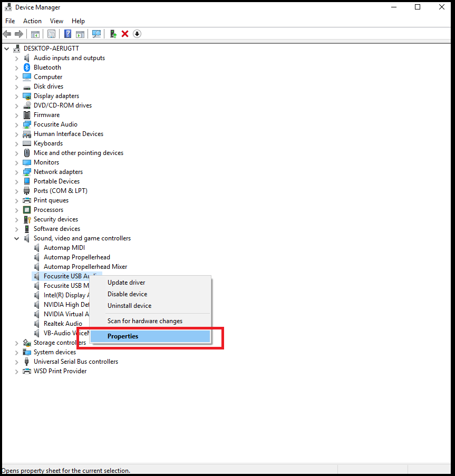Click the Keyboards category icon

coord(27,143)
